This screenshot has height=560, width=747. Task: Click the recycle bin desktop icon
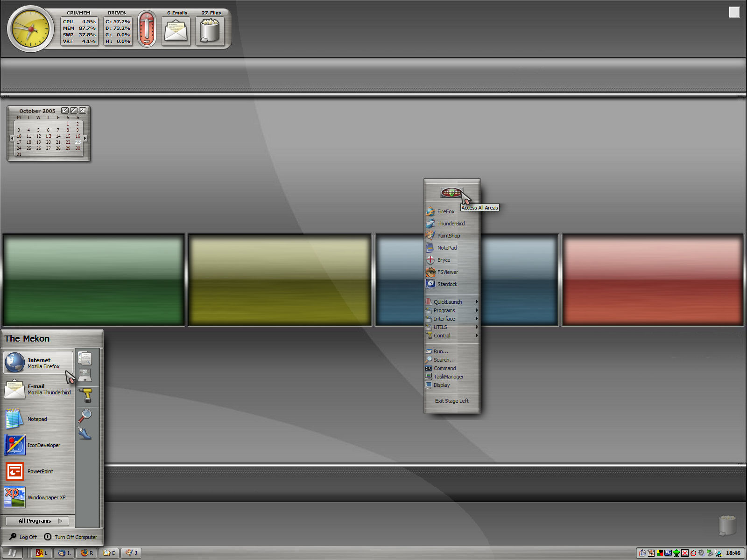coord(727,525)
